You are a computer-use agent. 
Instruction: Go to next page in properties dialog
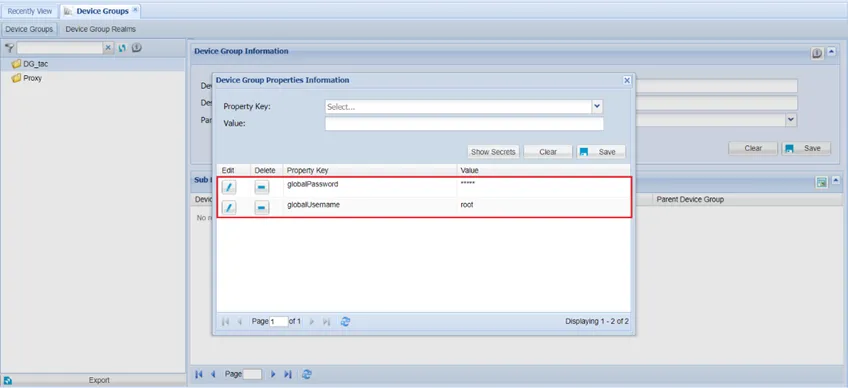click(312, 321)
